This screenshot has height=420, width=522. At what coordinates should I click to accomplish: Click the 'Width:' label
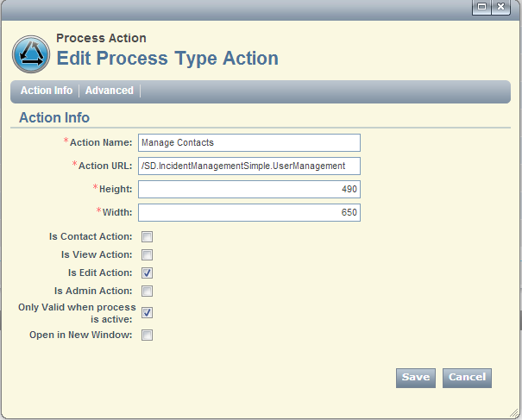click(117, 212)
